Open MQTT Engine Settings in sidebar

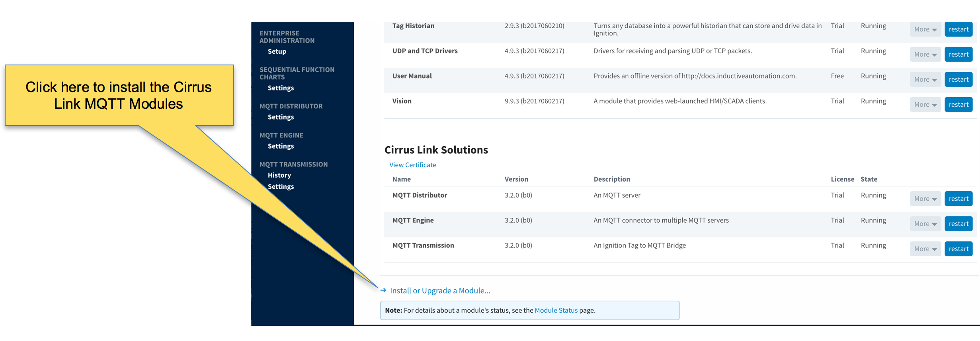281,146
